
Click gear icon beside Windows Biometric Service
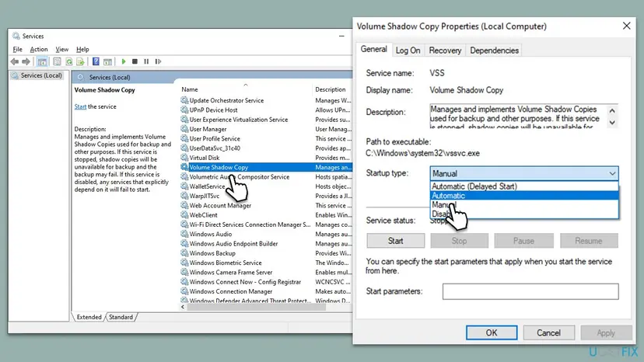click(184, 263)
